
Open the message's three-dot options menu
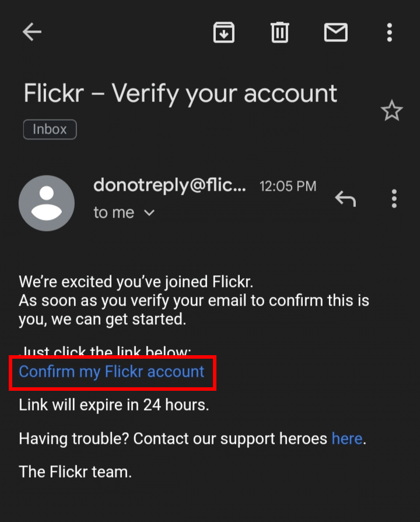pos(394,199)
